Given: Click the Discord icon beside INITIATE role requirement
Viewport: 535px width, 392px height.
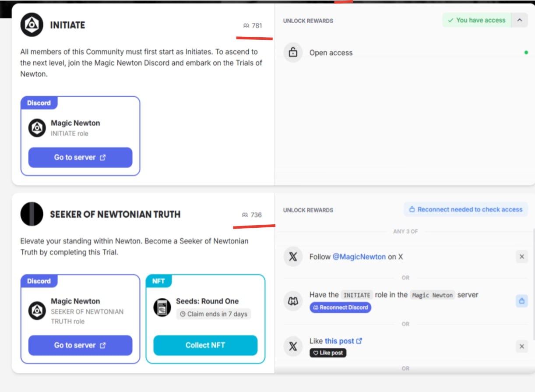Looking at the screenshot, I should coord(293,301).
